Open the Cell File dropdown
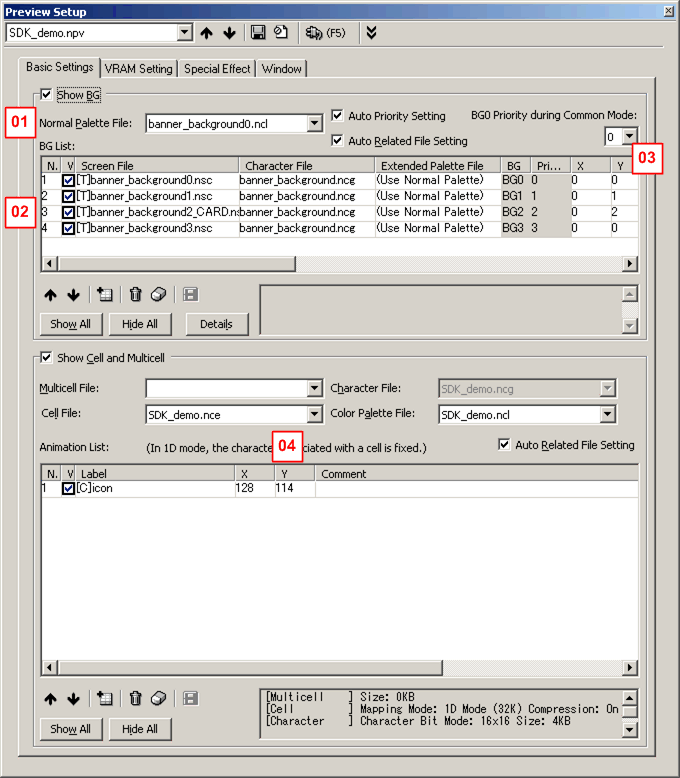Viewport: 680px width, 778px height. [315, 414]
